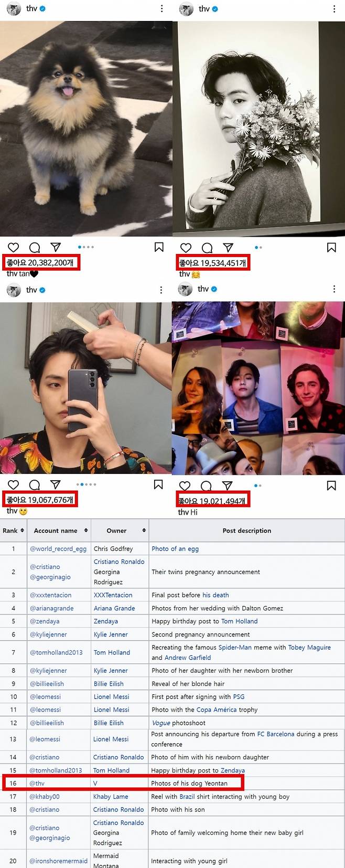Like the mirror selfie post
Image resolution: width=345 pixels, height=868 pixels.
click(x=14, y=485)
